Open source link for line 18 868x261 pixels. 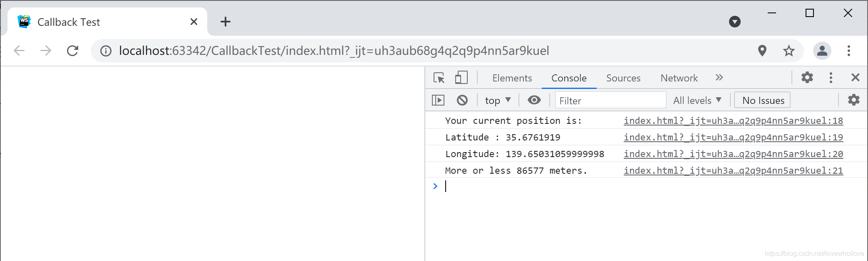[x=733, y=121]
